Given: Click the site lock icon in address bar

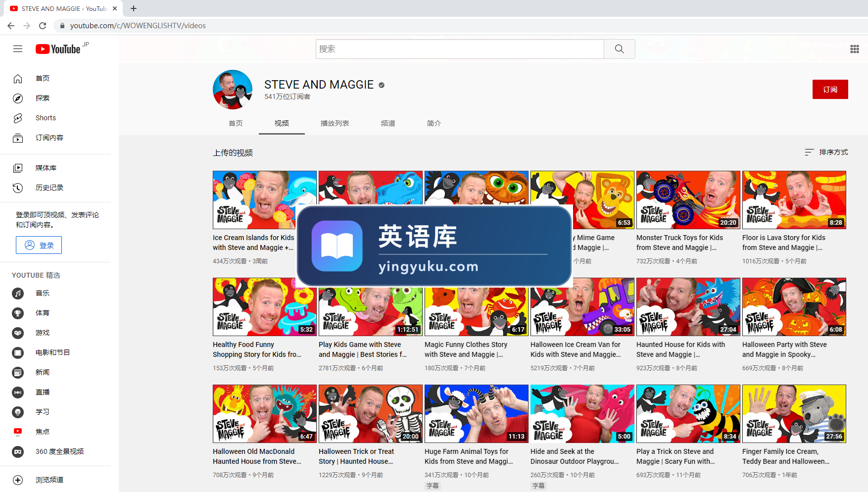Looking at the screenshot, I should click(x=62, y=26).
